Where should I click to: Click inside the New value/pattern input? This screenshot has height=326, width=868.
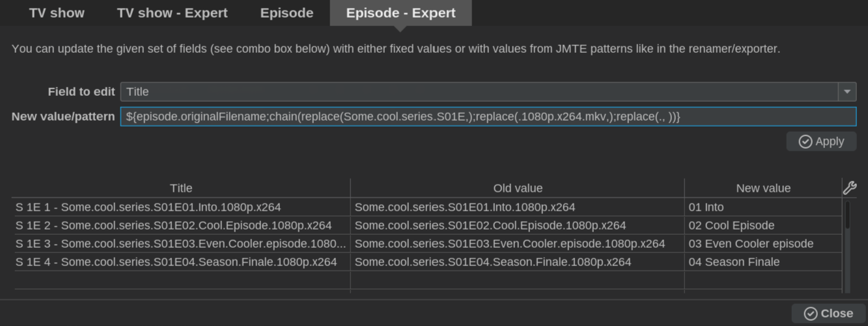[488, 117]
